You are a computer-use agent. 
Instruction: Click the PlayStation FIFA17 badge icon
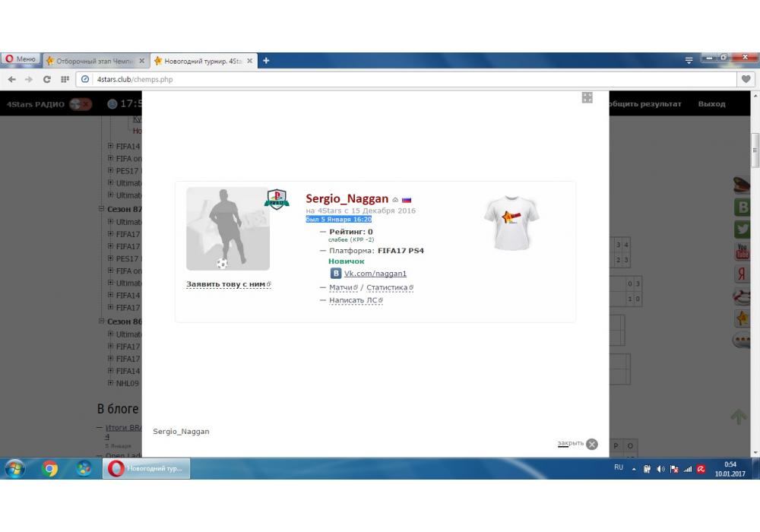pos(277,200)
